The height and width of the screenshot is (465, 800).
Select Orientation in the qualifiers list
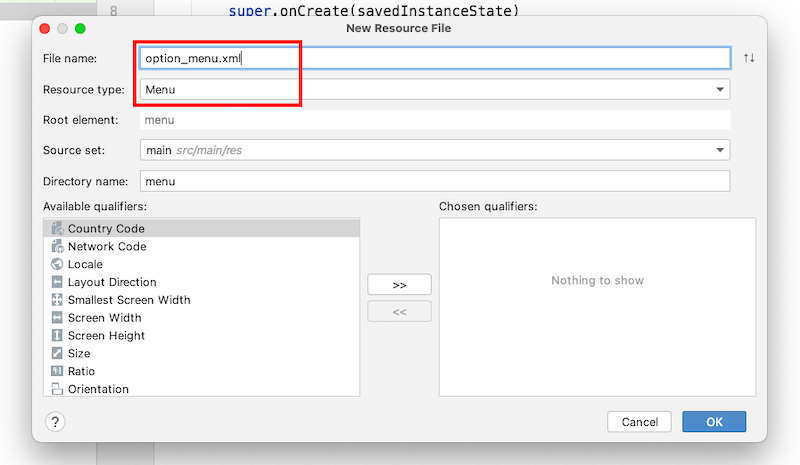coord(202,388)
